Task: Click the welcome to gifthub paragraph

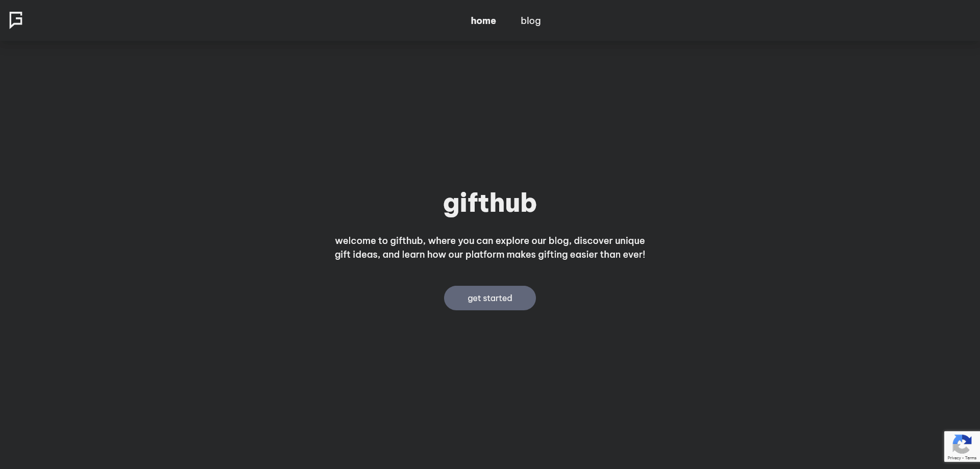Action: click(x=490, y=248)
